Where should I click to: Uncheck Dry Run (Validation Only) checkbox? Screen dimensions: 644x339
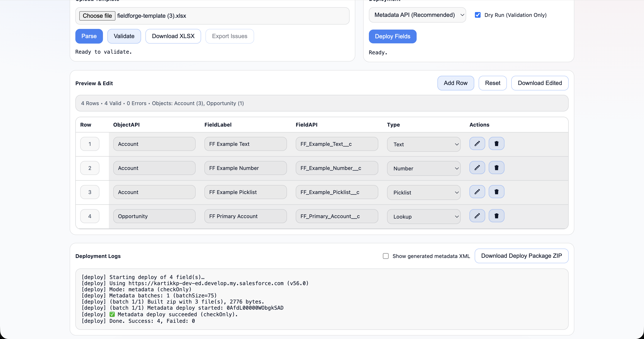click(478, 15)
